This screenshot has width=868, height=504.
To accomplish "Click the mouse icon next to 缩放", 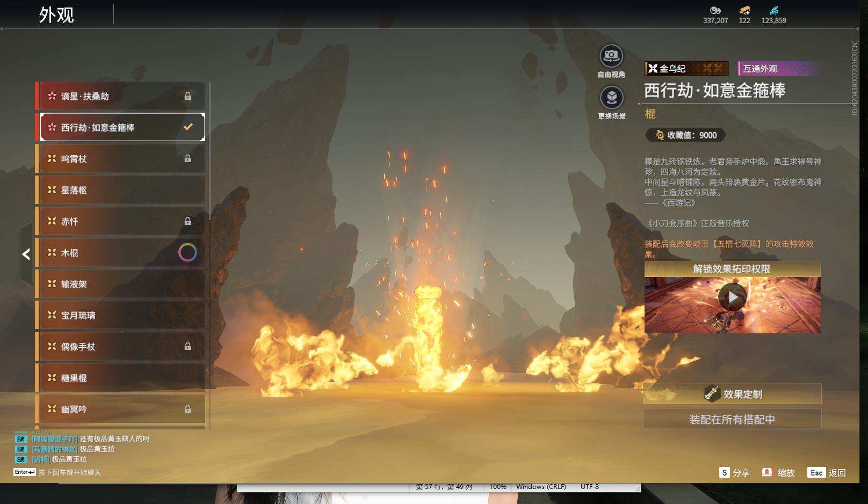I will coord(767,472).
